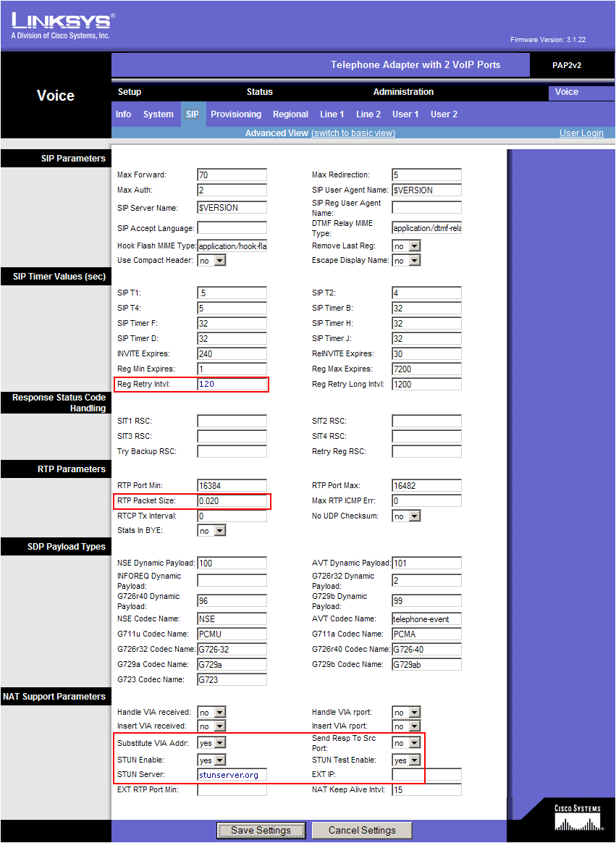Image resolution: width=616 pixels, height=843 pixels.
Task: Click the STUN Server field
Action: 232,775
